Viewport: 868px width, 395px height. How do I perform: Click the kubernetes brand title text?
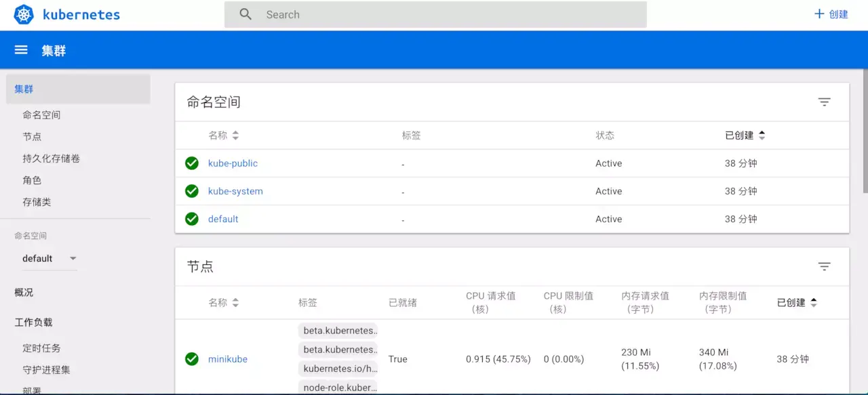pos(81,14)
